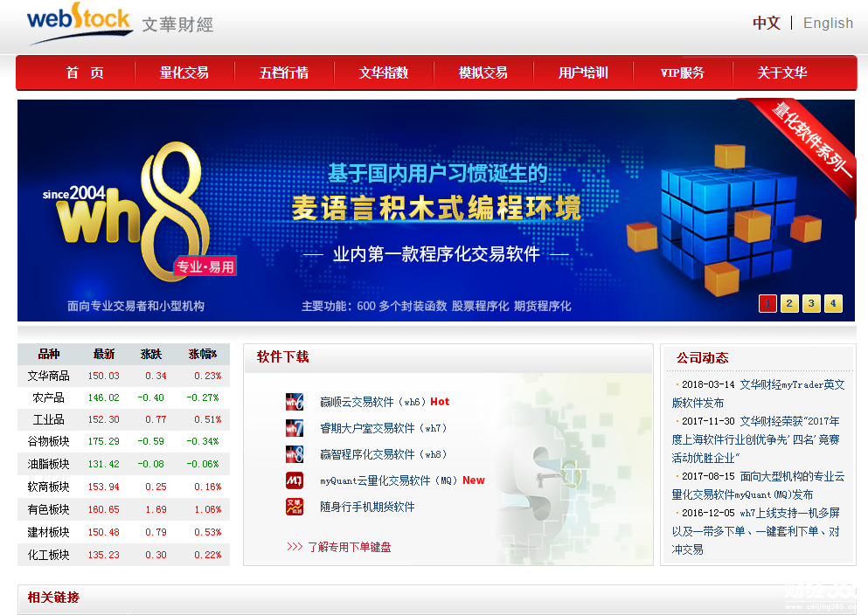
Task: Download 赢智程序化交易软件 (wh8)
Action: coord(383,454)
